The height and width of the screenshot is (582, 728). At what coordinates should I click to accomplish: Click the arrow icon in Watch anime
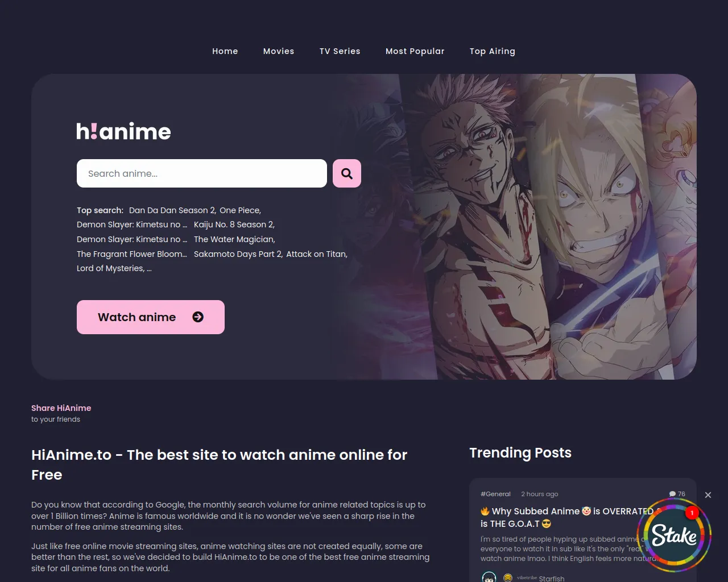coord(198,317)
